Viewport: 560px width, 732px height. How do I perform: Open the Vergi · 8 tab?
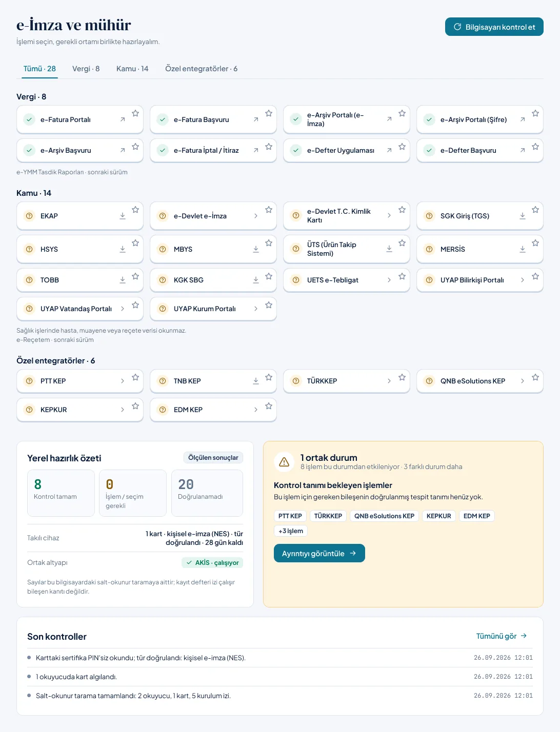point(86,69)
